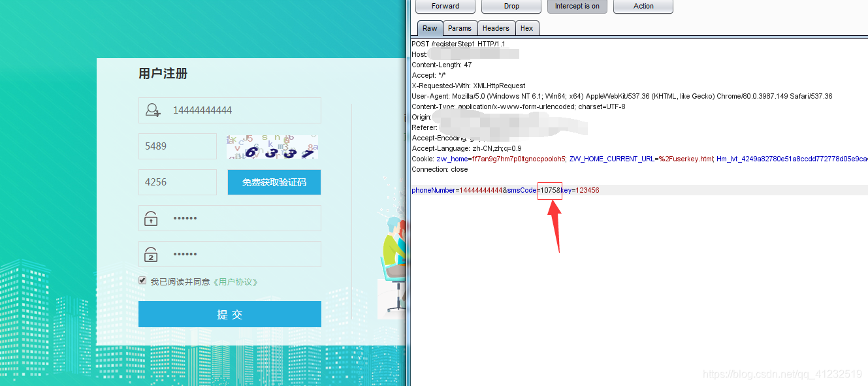This screenshot has height=386, width=868.
Task: Click the SMS code input showing 4256
Action: click(178, 182)
